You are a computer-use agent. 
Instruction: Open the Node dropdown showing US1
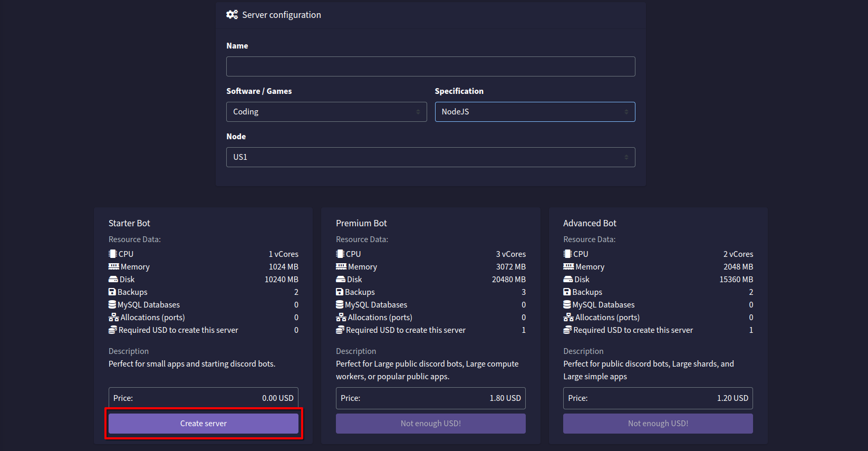[x=430, y=157]
